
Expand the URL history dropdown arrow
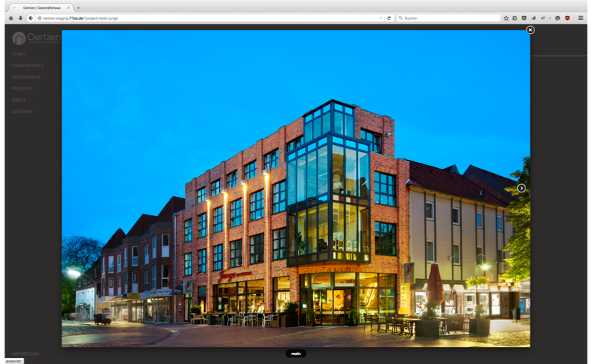point(380,18)
